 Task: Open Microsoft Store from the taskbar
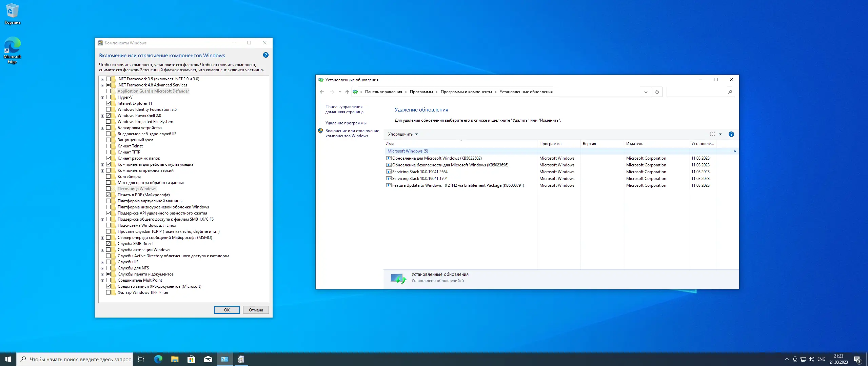tap(191, 359)
